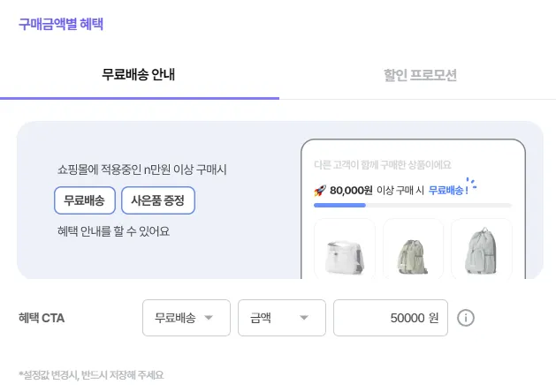The height and width of the screenshot is (392, 556).
Task: Expand the 무료배송 benefit type dropdown
Action: pyautogui.click(x=186, y=318)
